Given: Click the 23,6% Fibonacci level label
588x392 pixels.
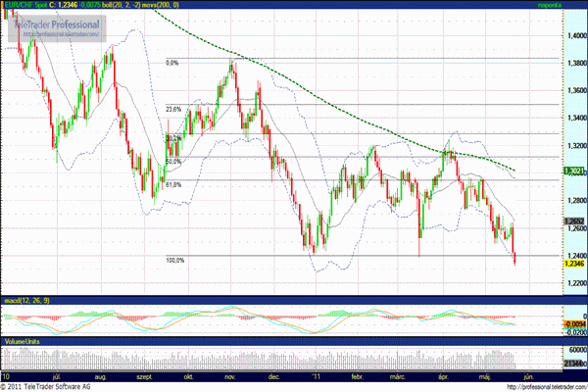Looking at the screenshot, I should coord(174,109).
